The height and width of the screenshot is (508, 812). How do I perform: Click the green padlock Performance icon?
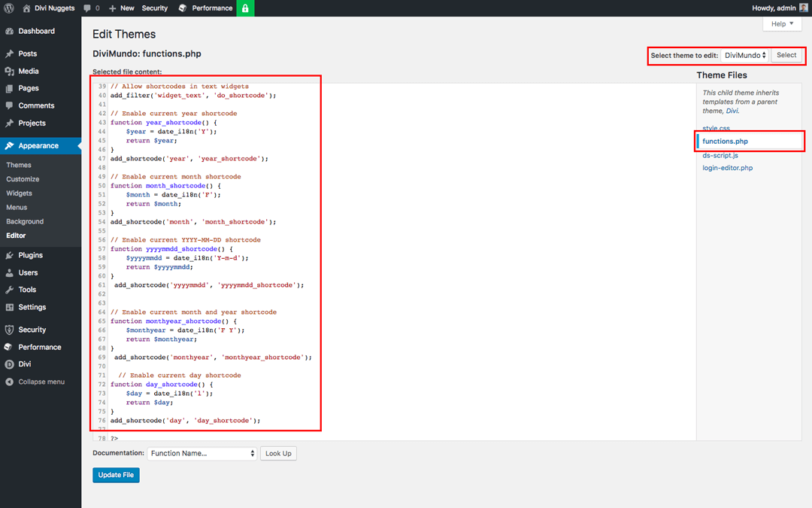tap(245, 8)
